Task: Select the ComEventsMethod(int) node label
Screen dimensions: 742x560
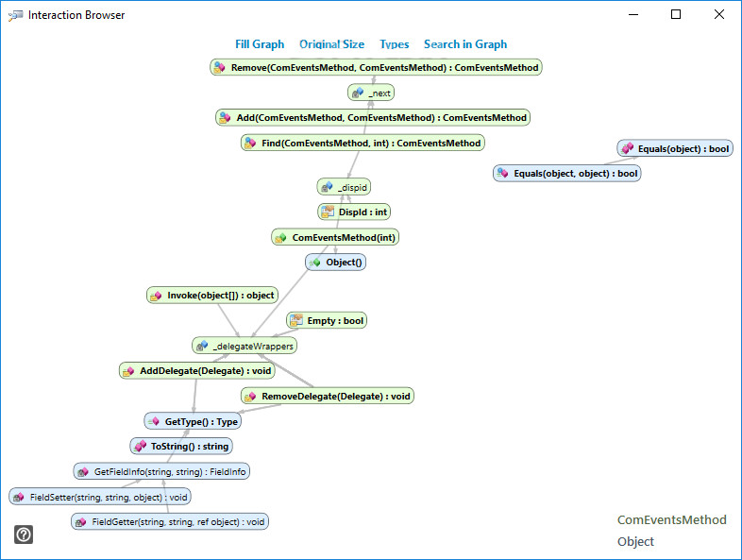Action: (344, 238)
